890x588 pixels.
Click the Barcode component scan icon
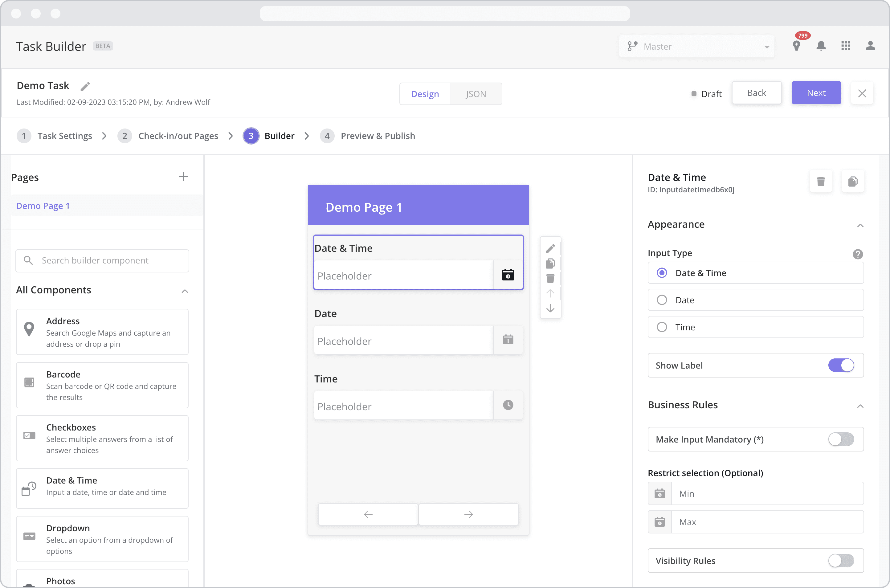29,382
